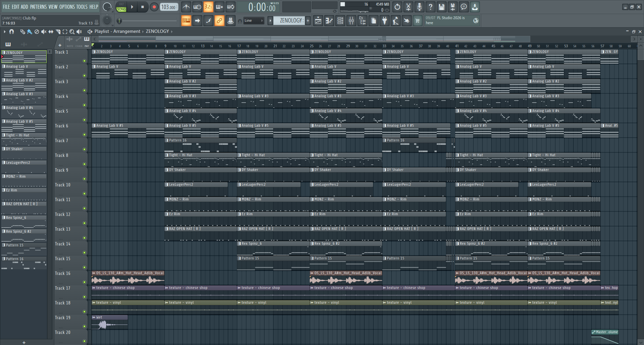Image resolution: width=644 pixels, height=345 pixels.
Task: Open Playlist options menu arrow
Action: point(5,32)
